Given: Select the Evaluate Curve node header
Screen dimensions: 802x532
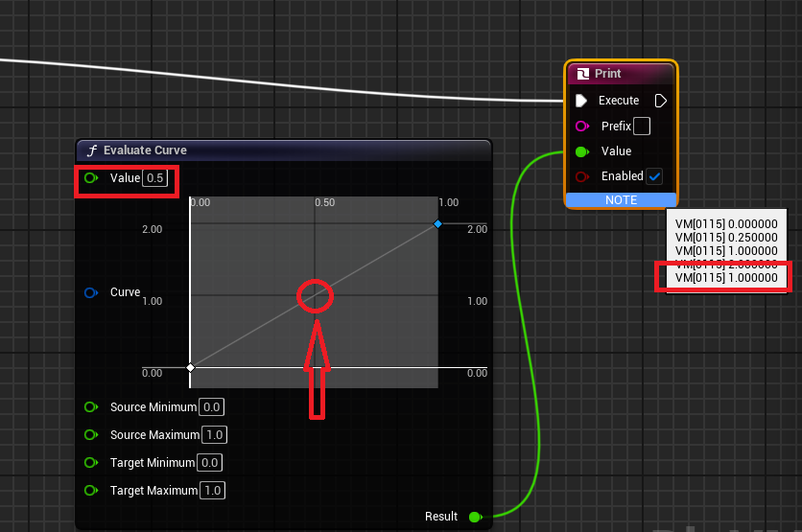Looking at the screenshot, I should [x=283, y=150].
